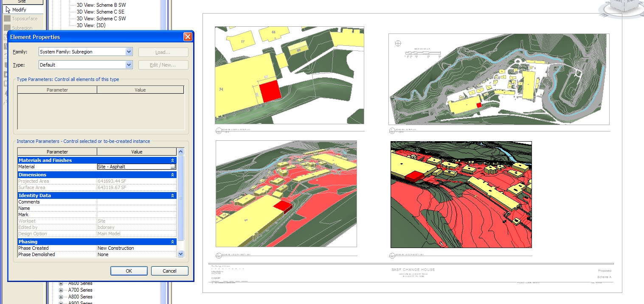Select 3D View: {3D} in browser
Image resolution: width=644 pixels, height=304 pixels.
point(91,25)
